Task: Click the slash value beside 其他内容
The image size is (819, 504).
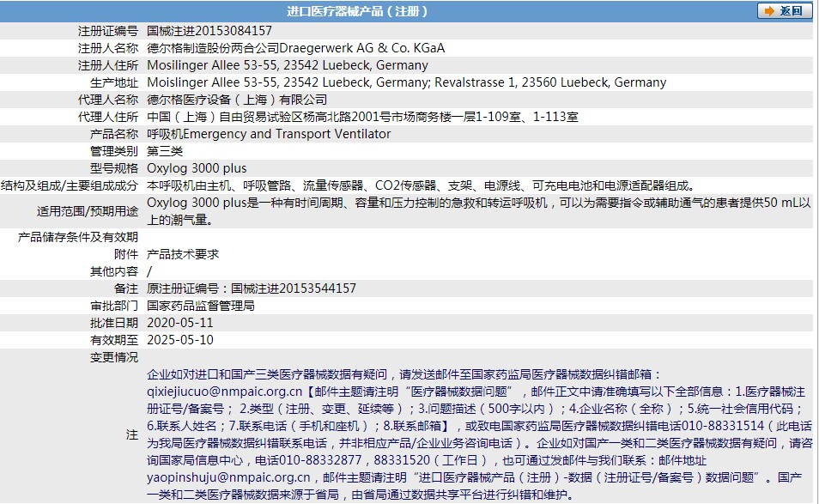Action: [x=149, y=271]
